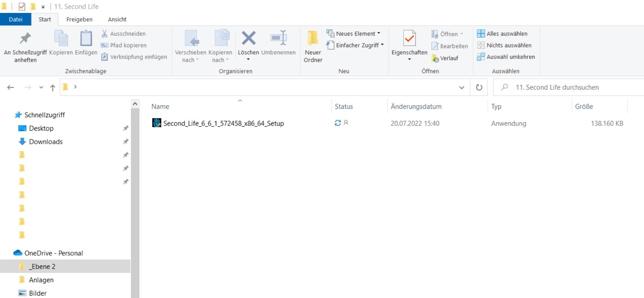Click the Downloads pin icon

point(125,141)
